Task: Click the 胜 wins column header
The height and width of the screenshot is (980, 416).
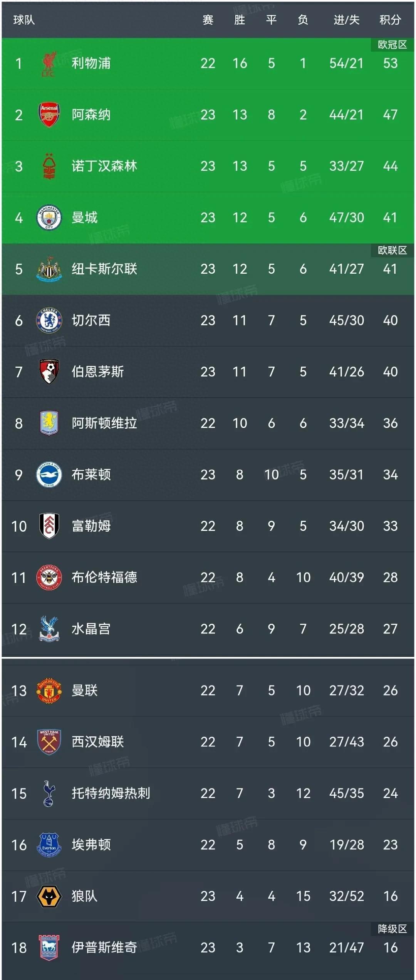Action: (x=240, y=20)
